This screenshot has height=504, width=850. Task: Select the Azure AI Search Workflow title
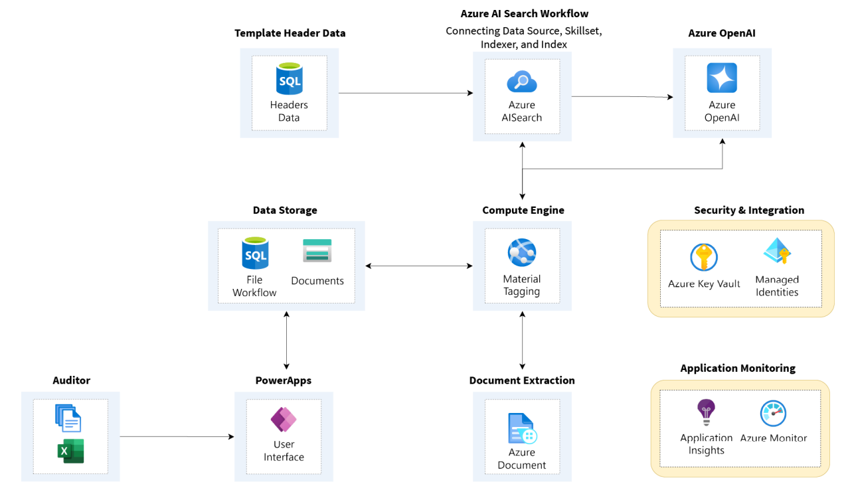pyautogui.click(x=524, y=13)
